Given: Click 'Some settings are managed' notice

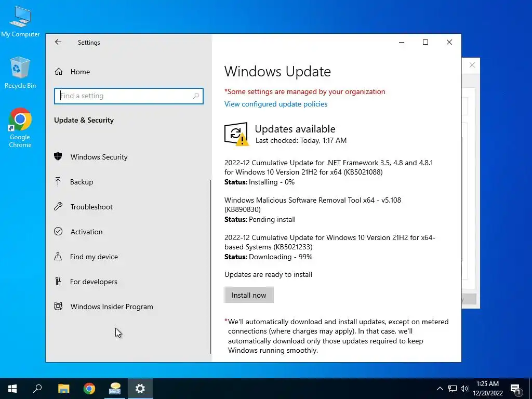Looking at the screenshot, I should click(304, 91).
